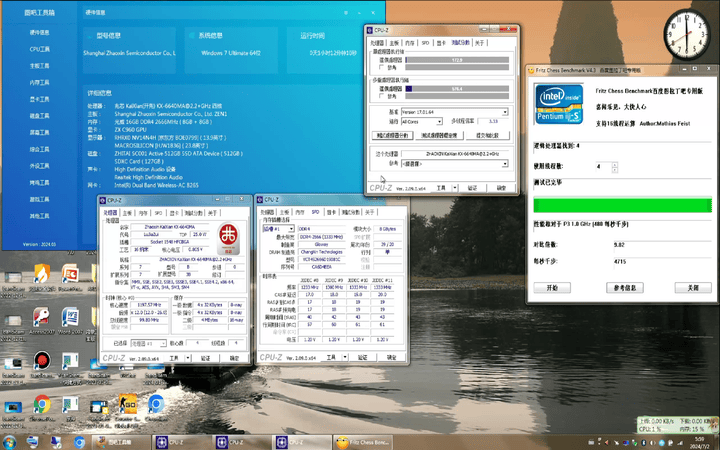Select 显卡工具 in the toolbox sidebar
Screen dimensions: 720x450
[40, 99]
